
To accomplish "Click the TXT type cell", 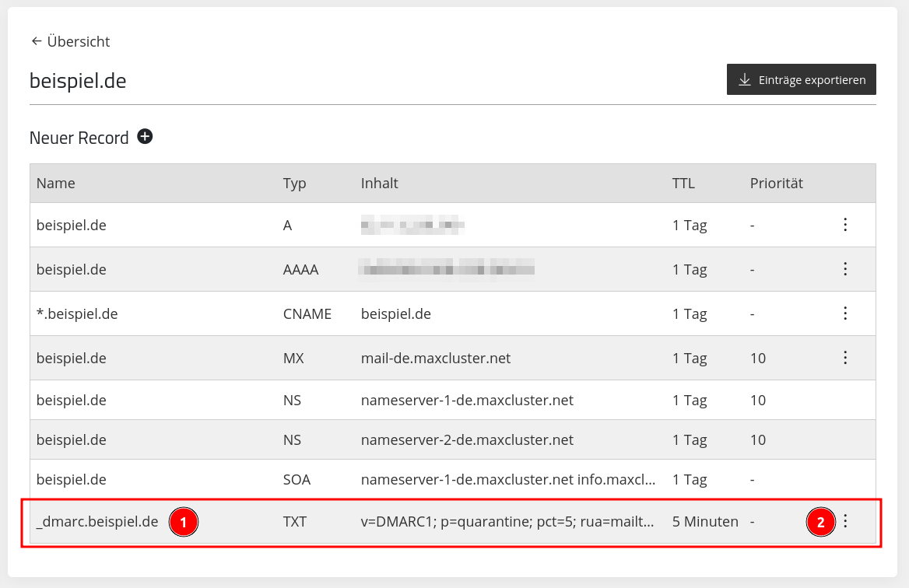I will pyautogui.click(x=294, y=521).
